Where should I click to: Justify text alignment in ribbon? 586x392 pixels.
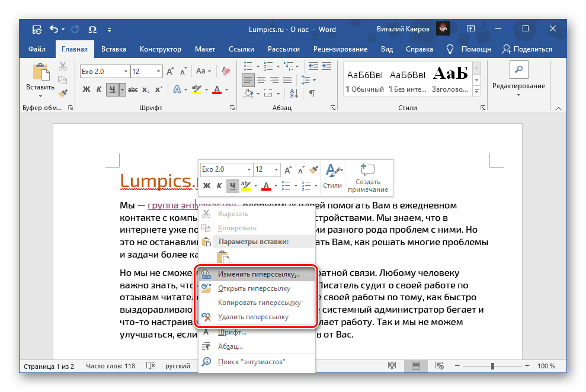point(287,80)
